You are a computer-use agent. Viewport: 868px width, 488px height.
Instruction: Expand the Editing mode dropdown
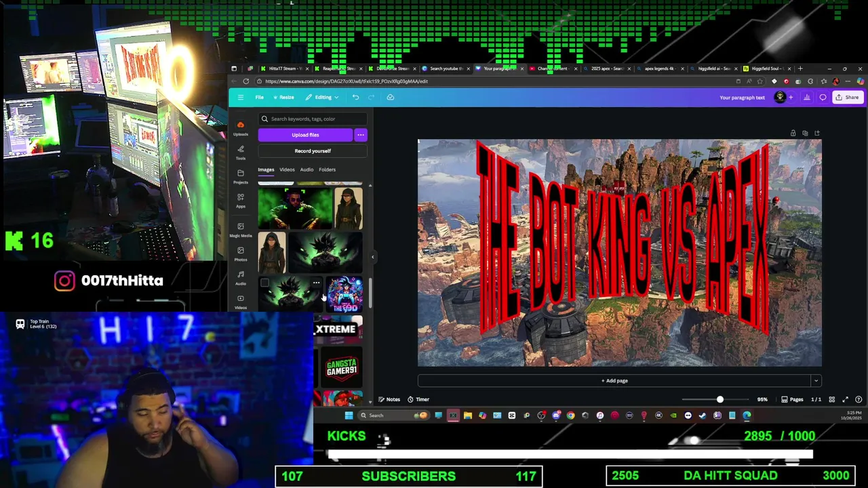pyautogui.click(x=321, y=98)
